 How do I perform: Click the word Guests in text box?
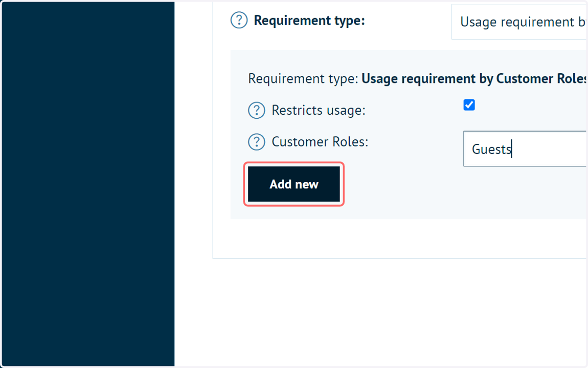(x=491, y=149)
